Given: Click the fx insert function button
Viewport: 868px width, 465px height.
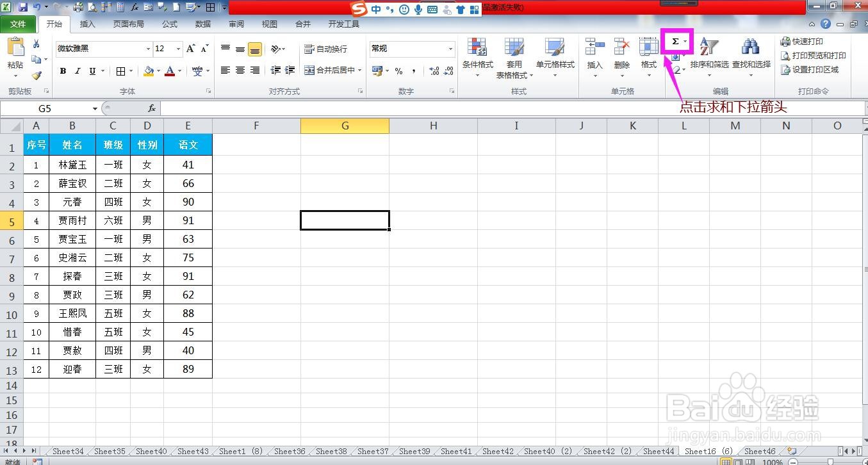Looking at the screenshot, I should 152,108.
